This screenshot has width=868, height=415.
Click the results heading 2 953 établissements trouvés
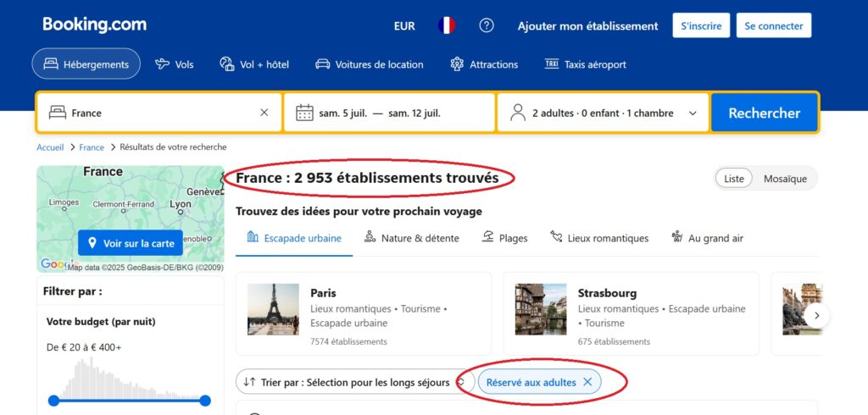tap(368, 178)
